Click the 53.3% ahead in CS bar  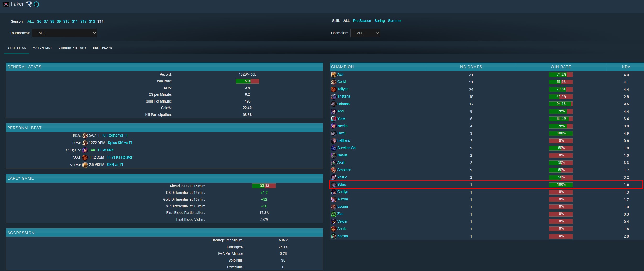point(264,186)
